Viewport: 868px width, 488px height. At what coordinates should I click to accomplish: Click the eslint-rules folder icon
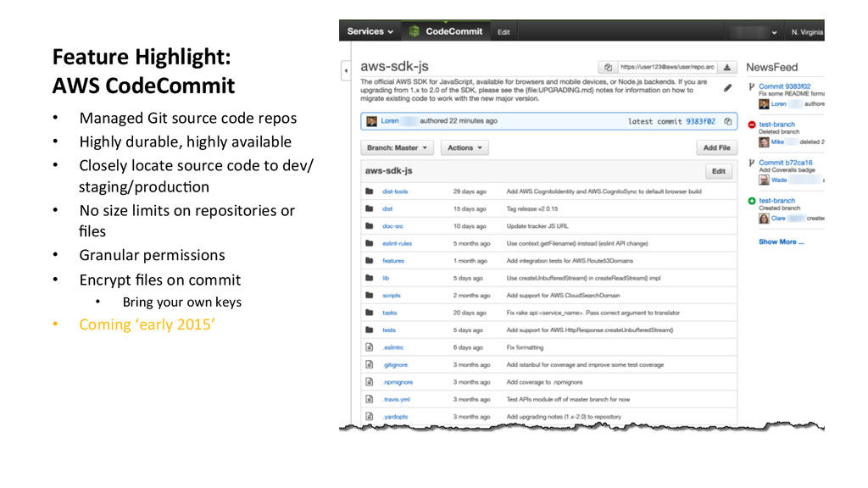click(x=370, y=243)
